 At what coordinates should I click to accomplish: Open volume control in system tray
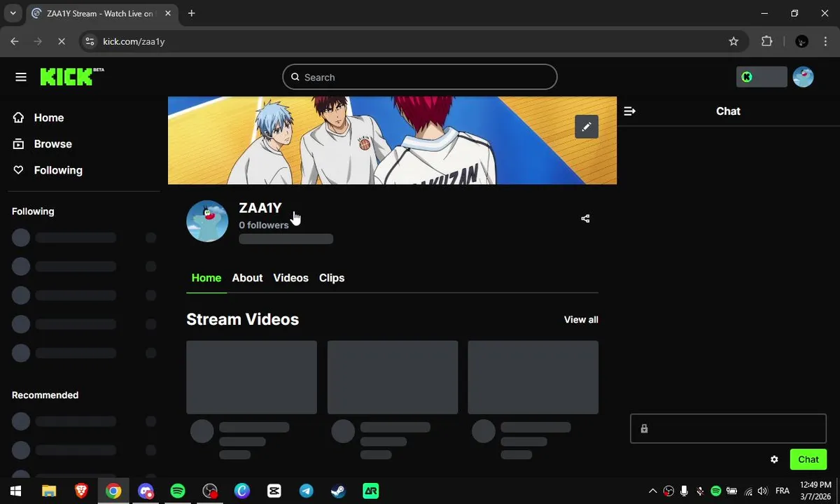coord(762,491)
